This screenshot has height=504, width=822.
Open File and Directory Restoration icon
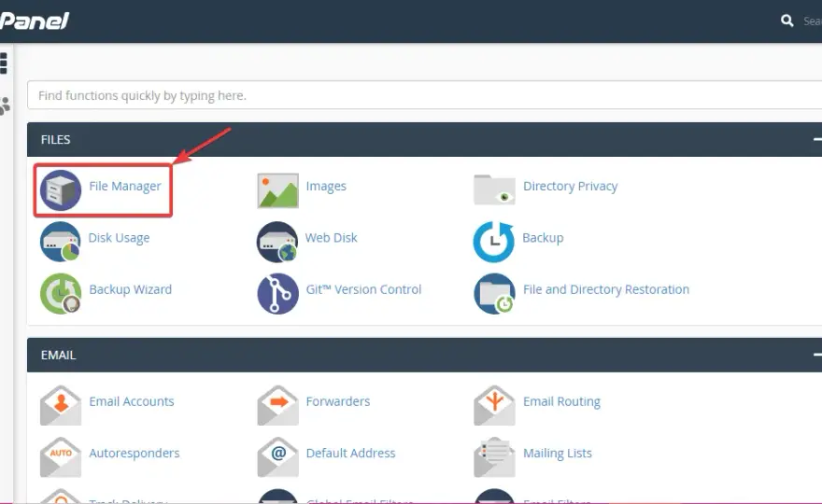coord(494,293)
